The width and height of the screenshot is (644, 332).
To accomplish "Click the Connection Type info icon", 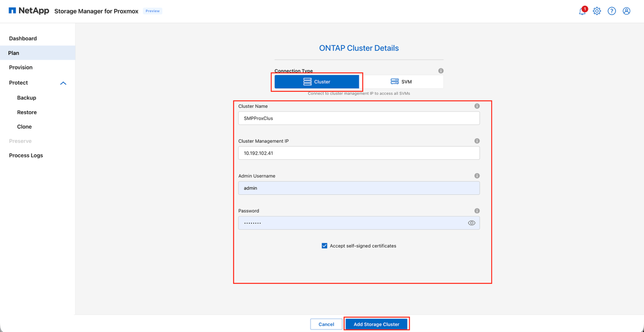I will [441, 71].
